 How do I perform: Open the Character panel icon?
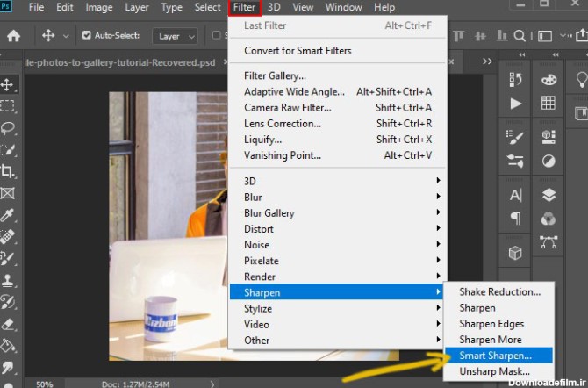point(516,195)
